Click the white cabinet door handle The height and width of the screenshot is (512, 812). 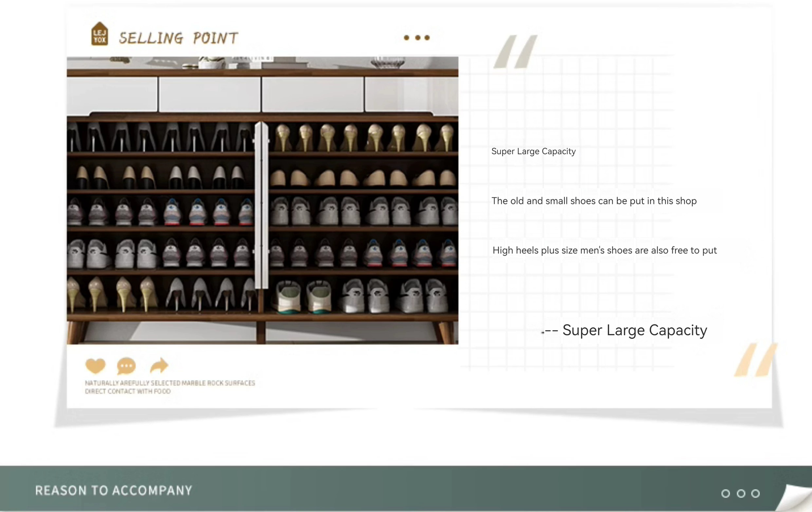click(261, 206)
